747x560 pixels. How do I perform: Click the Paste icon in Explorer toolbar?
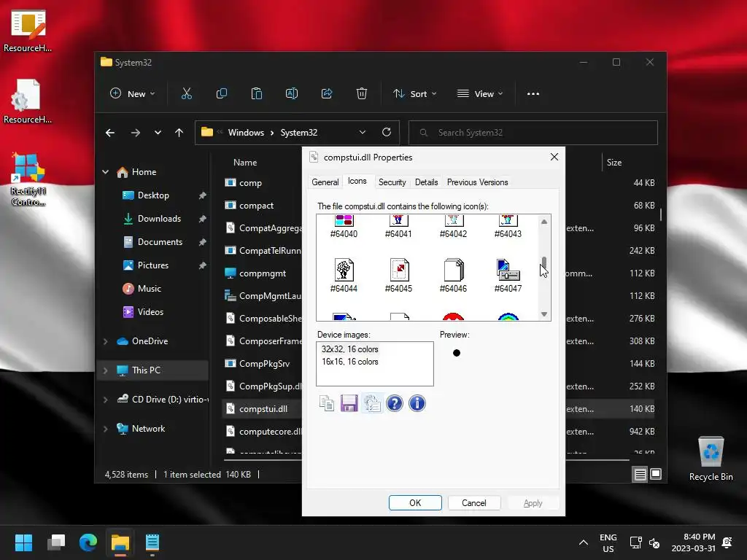tap(256, 94)
